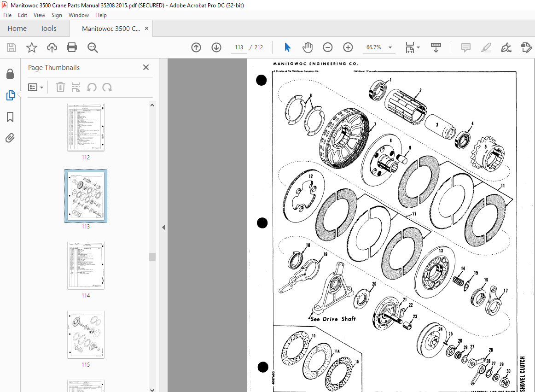Viewport: 535px width, 392px height.
Task: Click thumbnail scrollbar up arrow
Action: (x=152, y=105)
